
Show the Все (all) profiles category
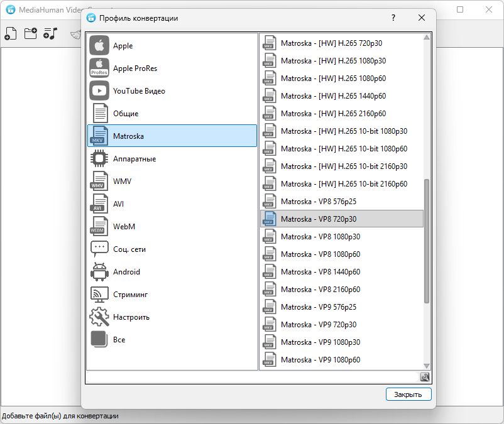172,340
